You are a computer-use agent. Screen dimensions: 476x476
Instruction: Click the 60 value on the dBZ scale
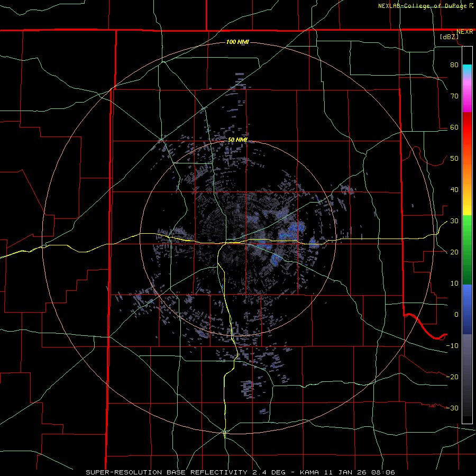click(454, 127)
